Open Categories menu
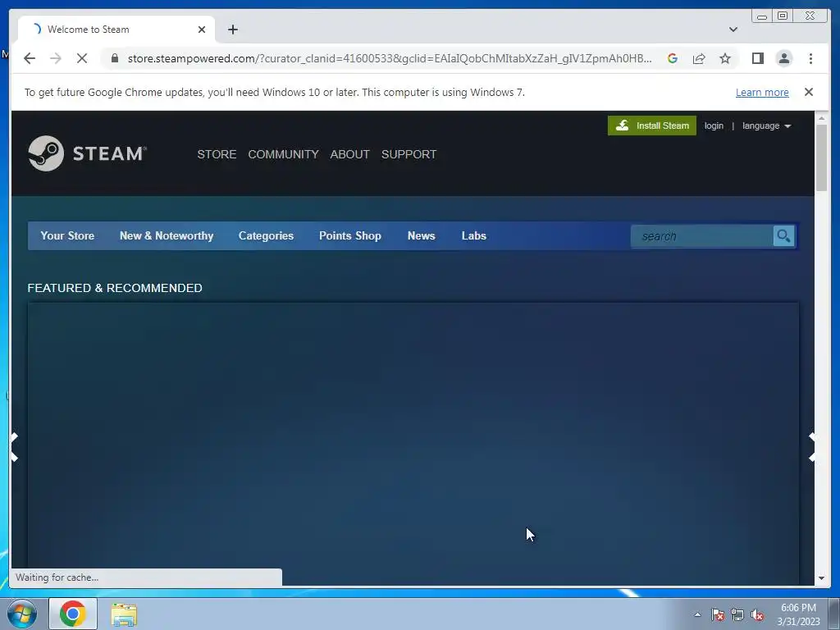Viewport: 840px width, 630px height. (x=267, y=235)
